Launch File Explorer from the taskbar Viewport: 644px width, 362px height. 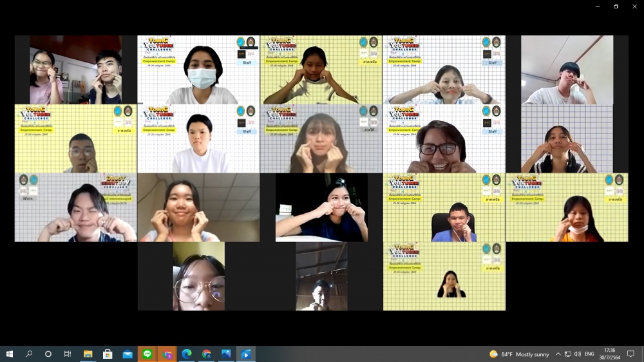coord(88,354)
